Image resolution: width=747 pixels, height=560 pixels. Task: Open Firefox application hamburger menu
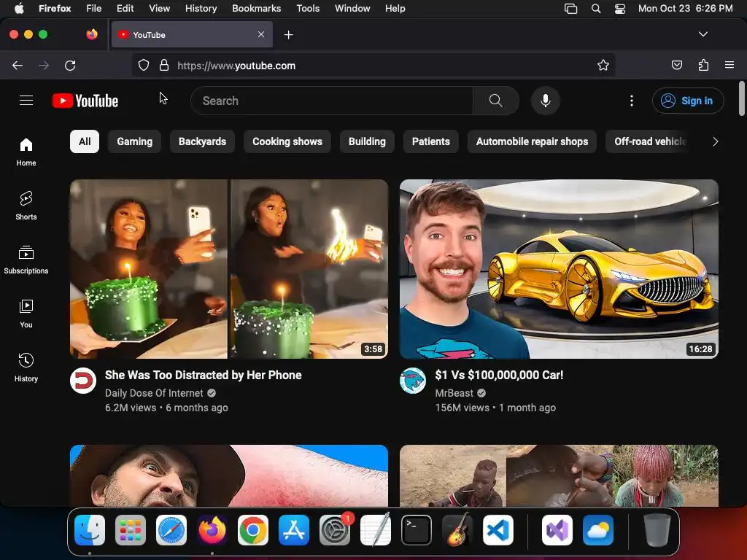coord(729,65)
